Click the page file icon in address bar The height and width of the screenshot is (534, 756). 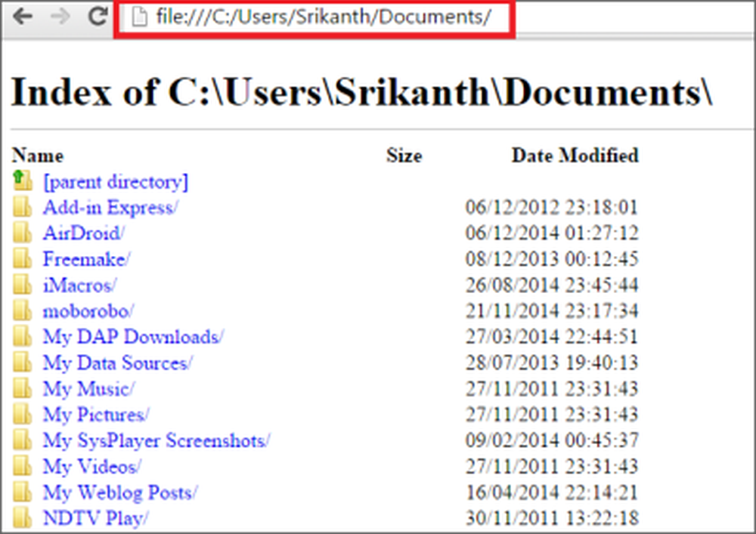click(x=138, y=18)
